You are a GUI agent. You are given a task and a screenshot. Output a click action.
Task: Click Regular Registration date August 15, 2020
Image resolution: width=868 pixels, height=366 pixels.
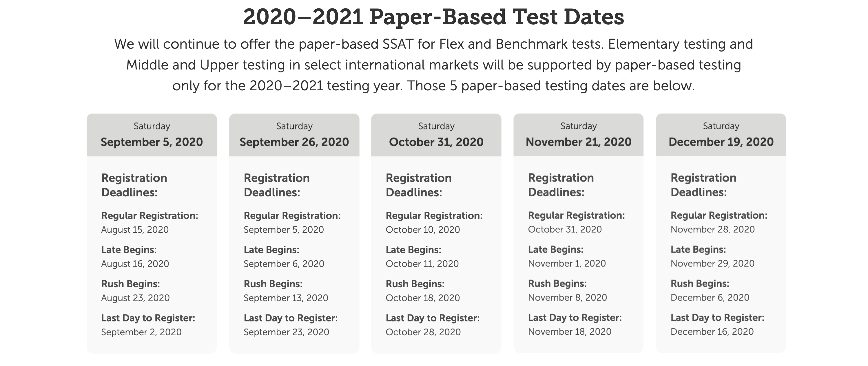coord(135,230)
